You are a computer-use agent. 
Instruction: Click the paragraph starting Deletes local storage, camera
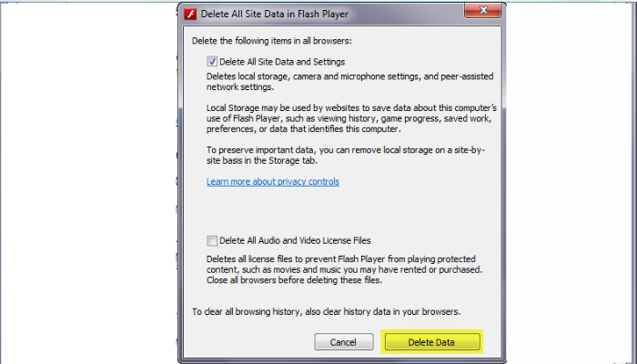[349, 81]
